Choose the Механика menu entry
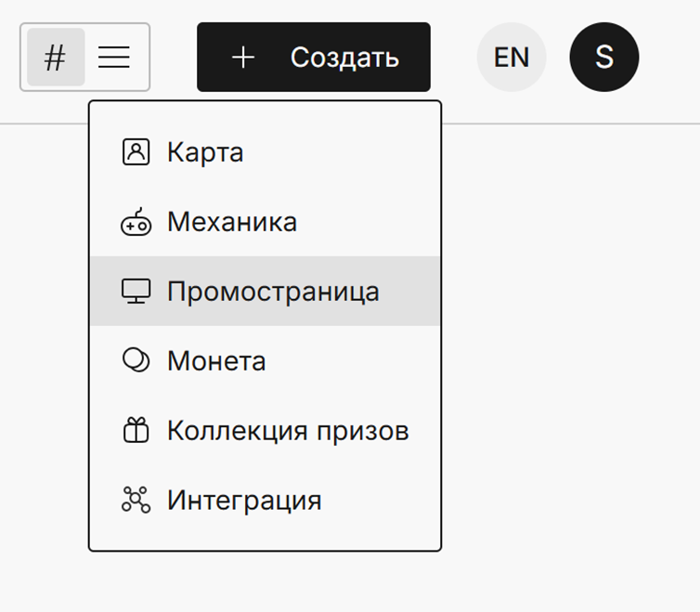Viewport: 700px width, 612px height. click(232, 222)
